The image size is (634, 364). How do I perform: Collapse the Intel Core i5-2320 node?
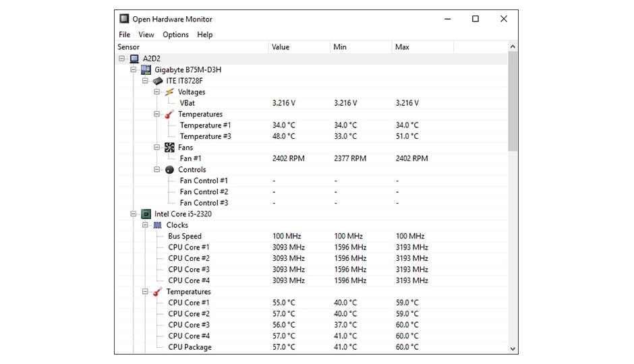point(134,214)
